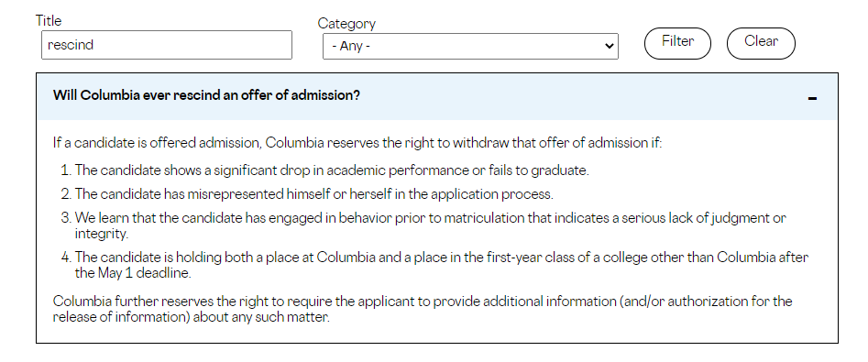The width and height of the screenshot is (868, 362).
Task: Click list item about lack of judgment or integrity
Action: tap(430, 225)
